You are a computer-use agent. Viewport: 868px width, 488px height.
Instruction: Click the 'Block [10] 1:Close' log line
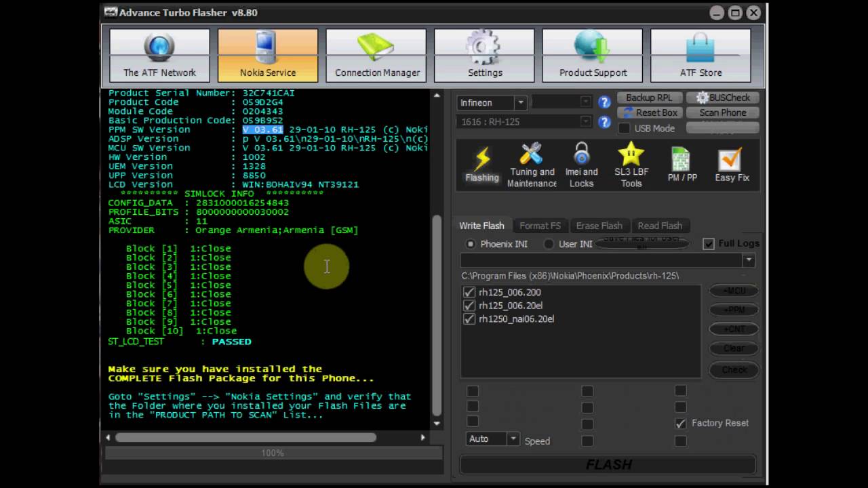(181, 331)
